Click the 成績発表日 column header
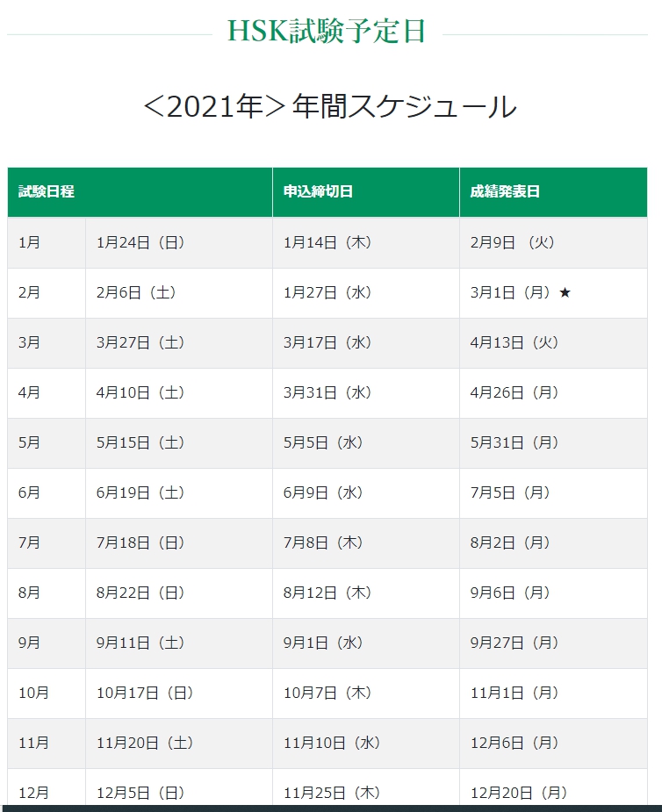 [x=505, y=191]
